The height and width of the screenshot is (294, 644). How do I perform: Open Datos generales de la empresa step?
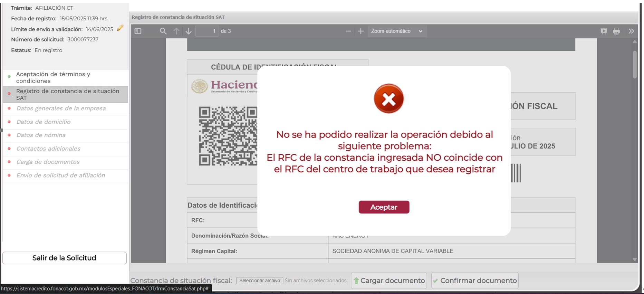pyautogui.click(x=61, y=108)
